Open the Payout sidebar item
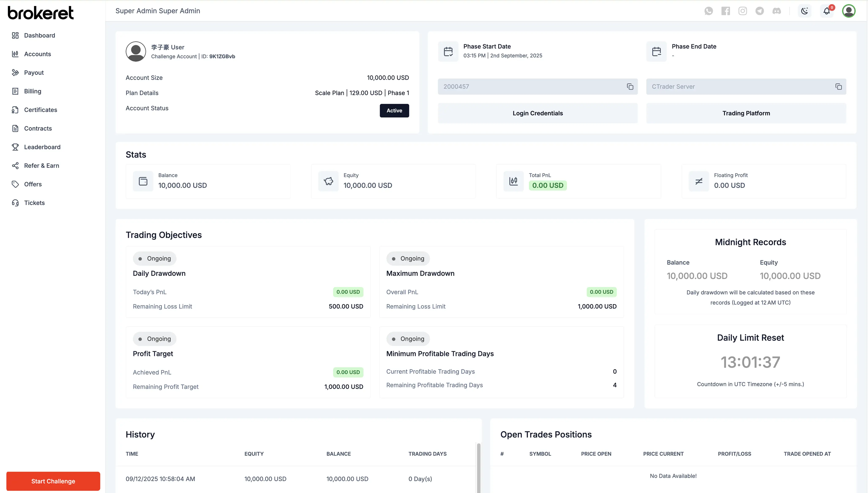The width and height of the screenshot is (868, 493). tap(34, 73)
